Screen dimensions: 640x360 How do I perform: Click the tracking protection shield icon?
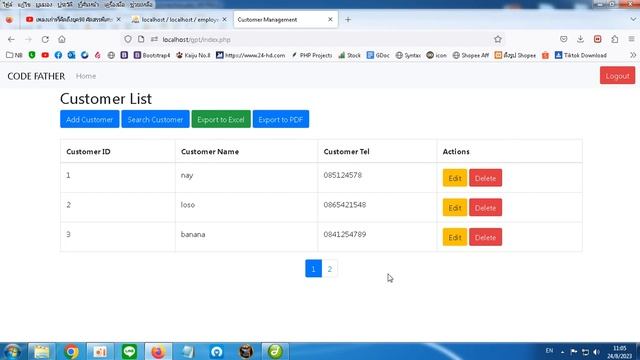click(x=128, y=39)
